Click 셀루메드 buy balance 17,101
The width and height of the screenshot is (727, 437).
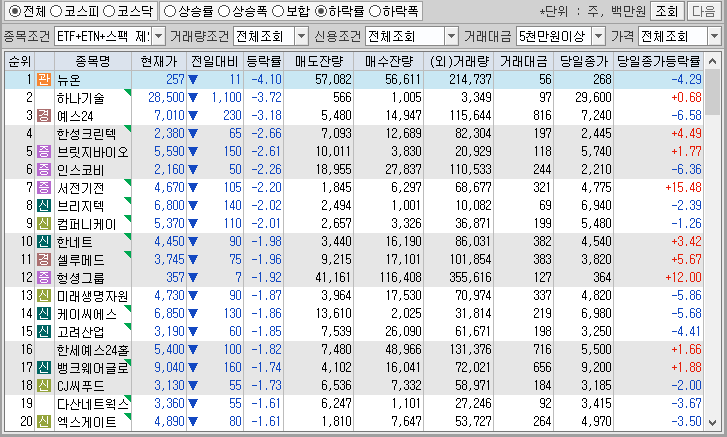pyautogui.click(x=403, y=260)
